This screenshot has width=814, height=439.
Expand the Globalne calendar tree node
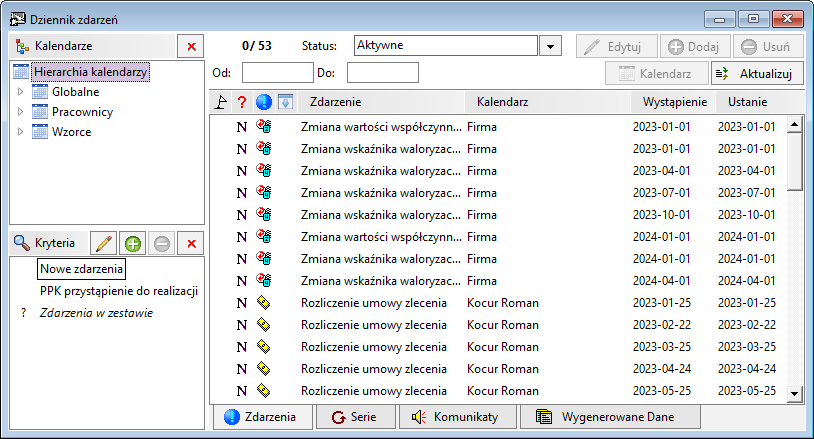point(20,92)
